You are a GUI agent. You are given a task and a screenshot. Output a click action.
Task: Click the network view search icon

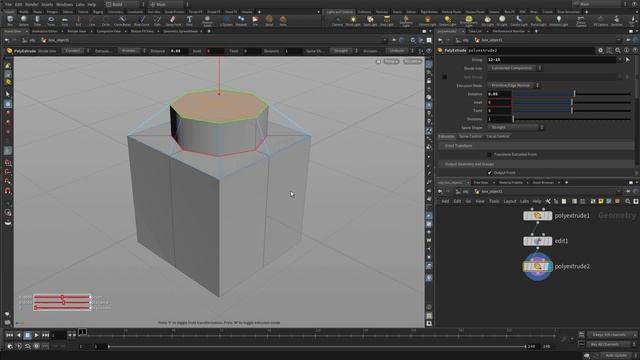(x=628, y=201)
